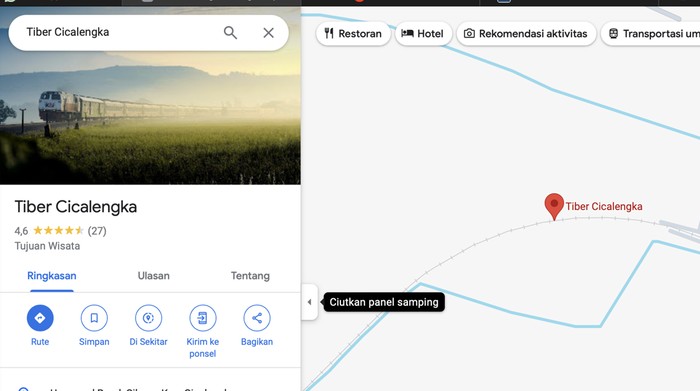Filter the map by Restoran
Screen dimensions: 700x391
(353, 33)
